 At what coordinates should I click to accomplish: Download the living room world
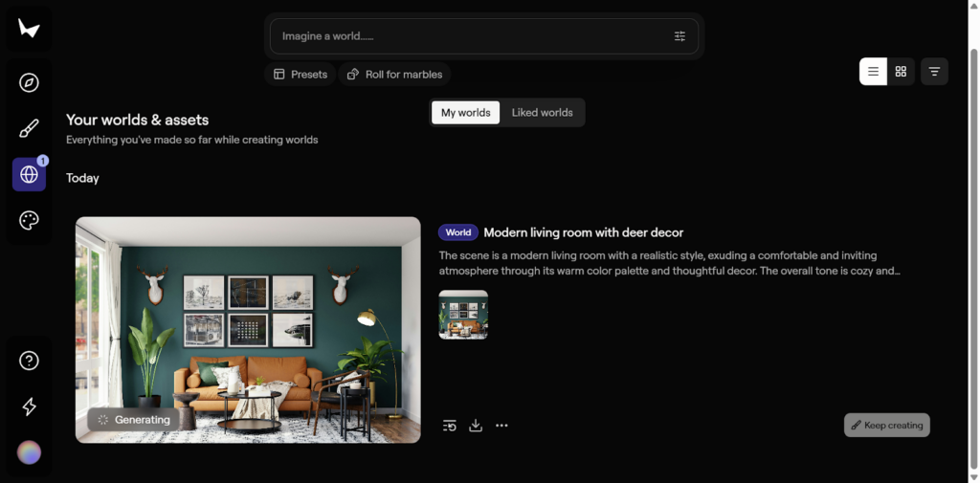tap(476, 426)
